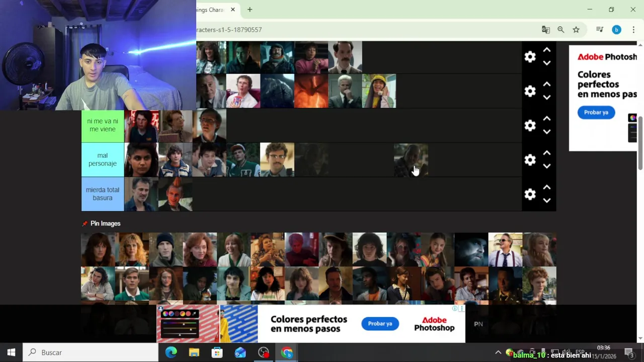Move yellow-beanie character's row up

(547, 84)
